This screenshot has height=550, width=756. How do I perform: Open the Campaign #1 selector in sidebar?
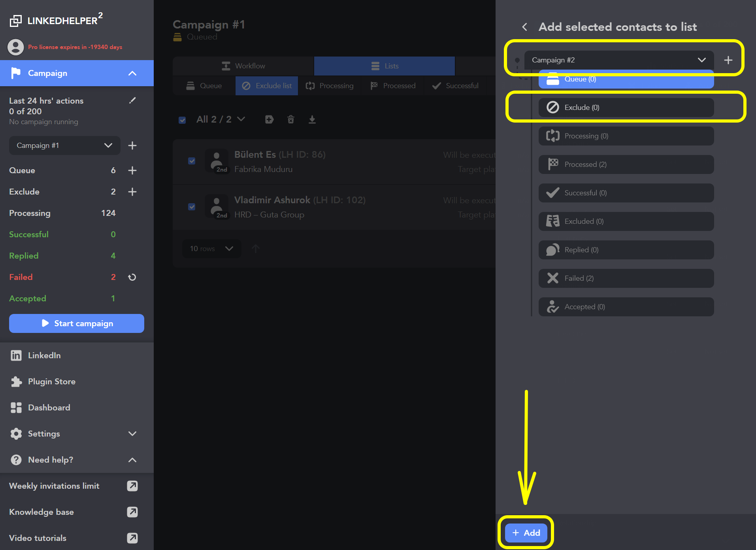pos(65,146)
